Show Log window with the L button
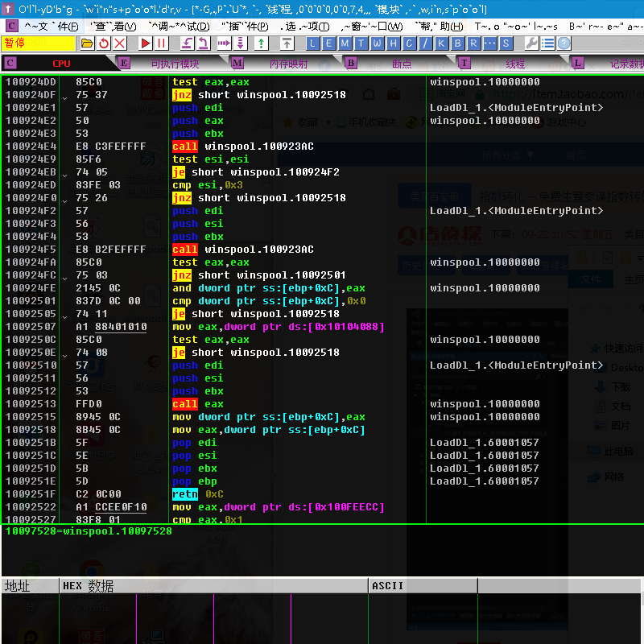 313,43
